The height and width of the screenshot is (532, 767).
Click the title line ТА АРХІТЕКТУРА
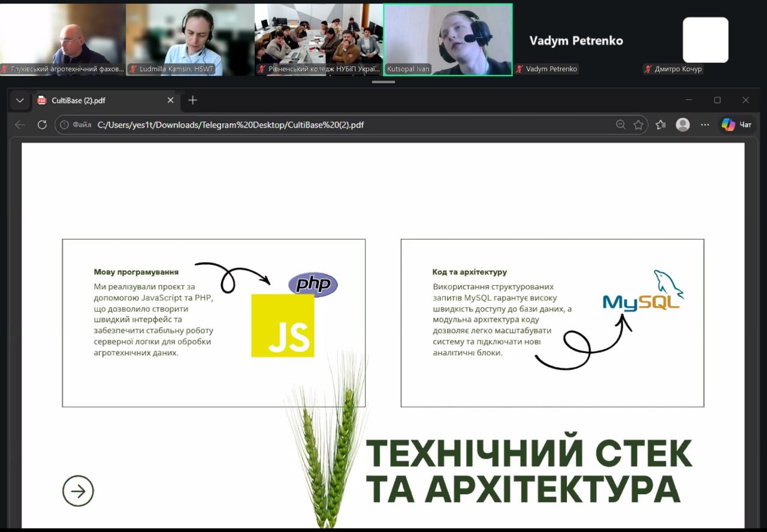(x=523, y=489)
